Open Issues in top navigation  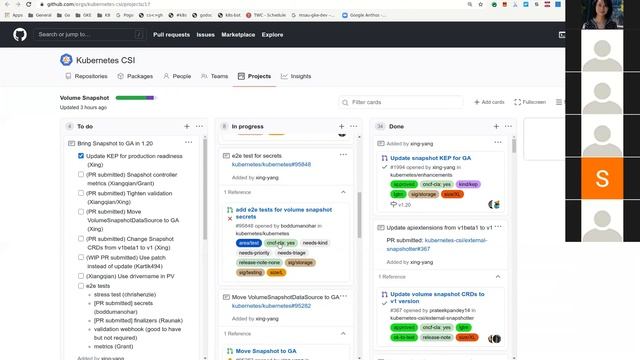click(205, 35)
